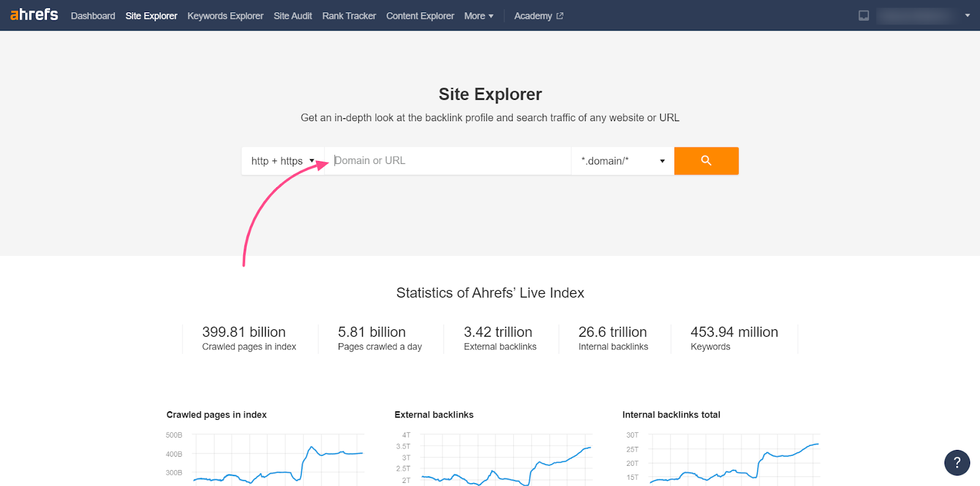The image size is (980, 486).
Task: Expand the account menu arrow
Action: pyautogui.click(x=968, y=16)
